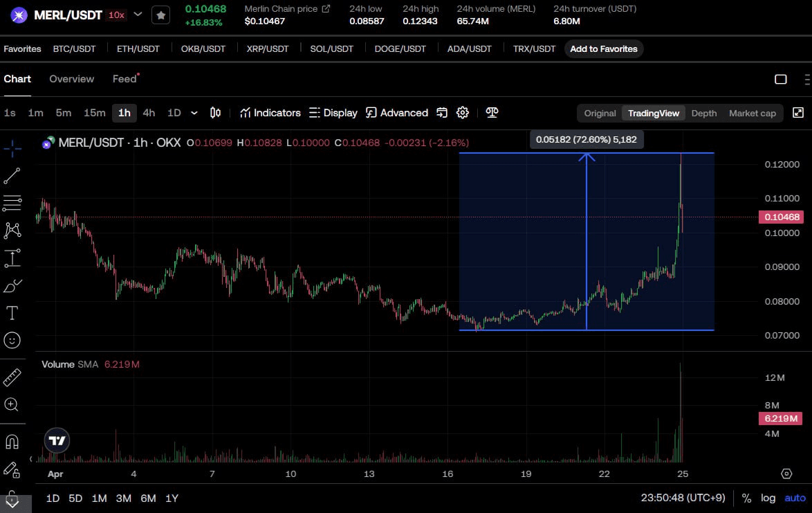Image resolution: width=812 pixels, height=513 pixels.
Task: Open the horizontal lines tool
Action: [x=12, y=203]
